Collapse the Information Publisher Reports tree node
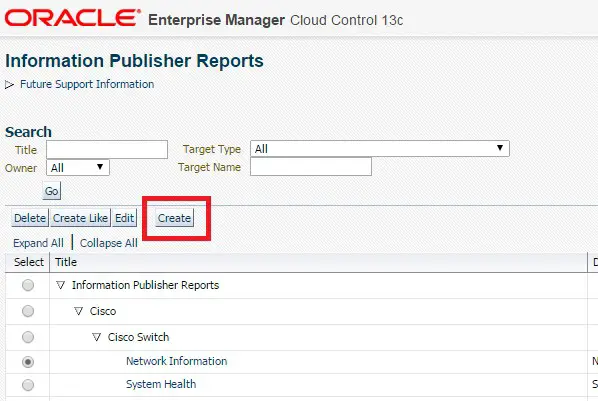This screenshot has width=598, height=401. (x=61, y=285)
